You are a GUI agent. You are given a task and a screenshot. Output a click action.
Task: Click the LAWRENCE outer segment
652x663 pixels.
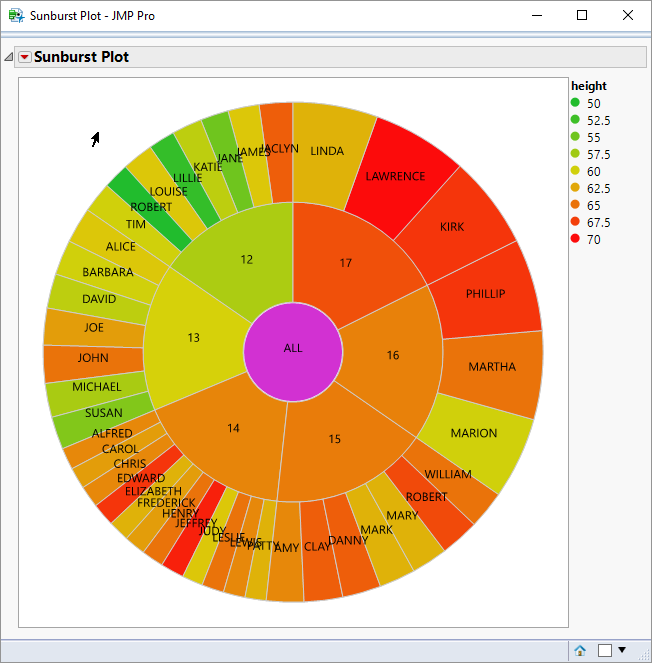pyautogui.click(x=397, y=175)
